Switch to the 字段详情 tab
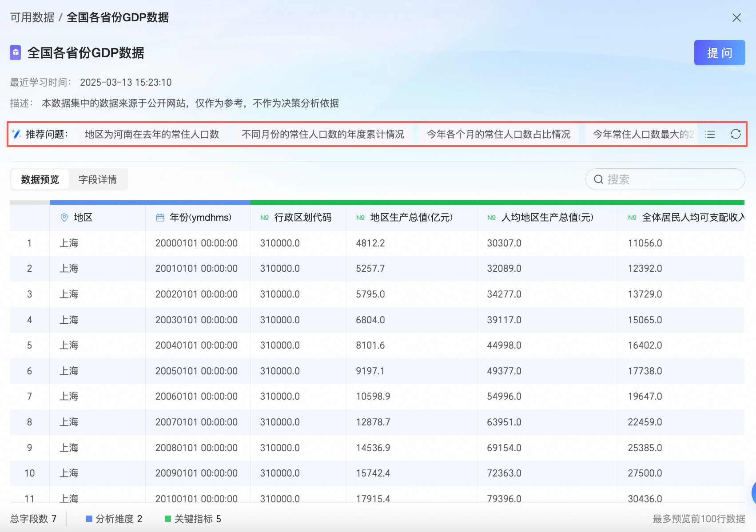 (x=98, y=179)
